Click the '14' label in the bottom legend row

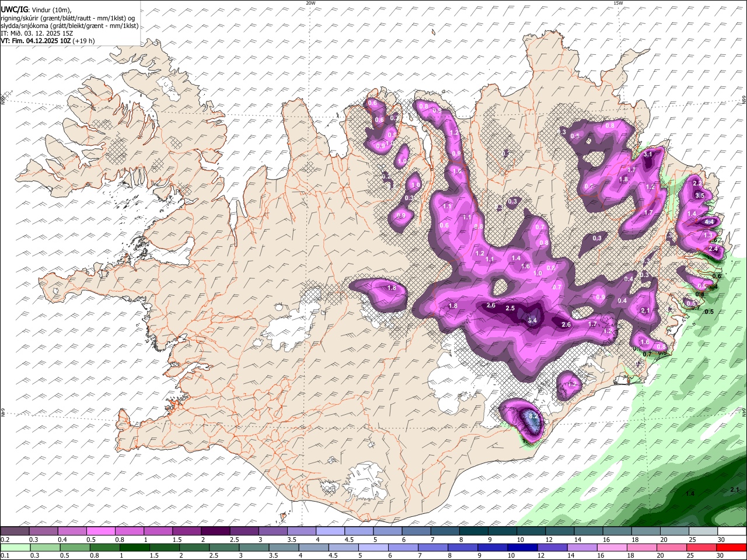coord(570,556)
